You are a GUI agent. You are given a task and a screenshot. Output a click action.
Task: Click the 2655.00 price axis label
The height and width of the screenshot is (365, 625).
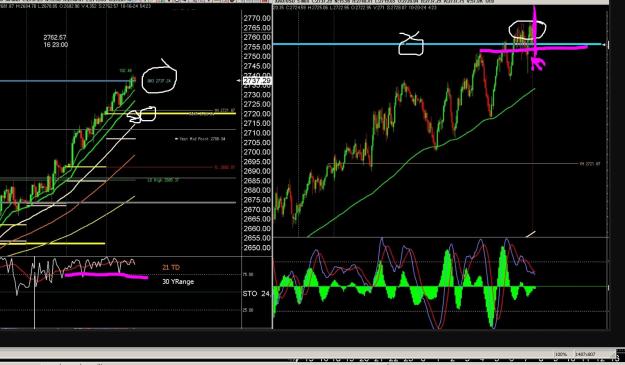click(257, 238)
